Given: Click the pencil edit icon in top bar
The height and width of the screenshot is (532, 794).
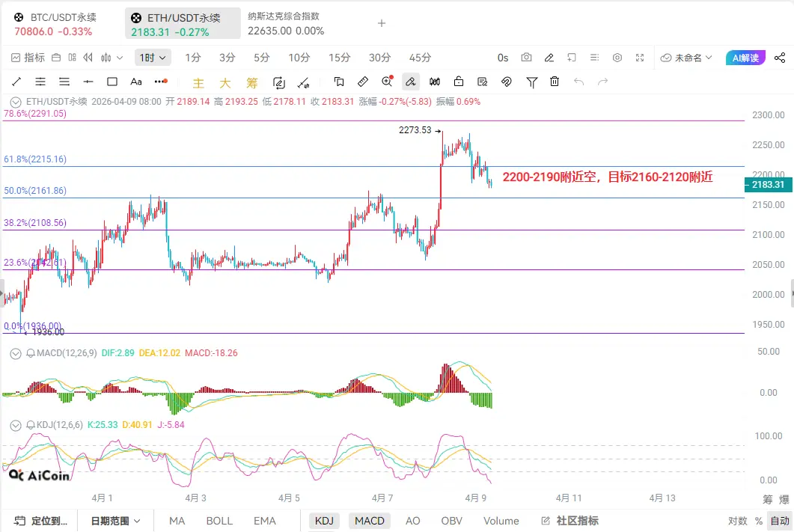Looking at the screenshot, I should tap(549, 58).
